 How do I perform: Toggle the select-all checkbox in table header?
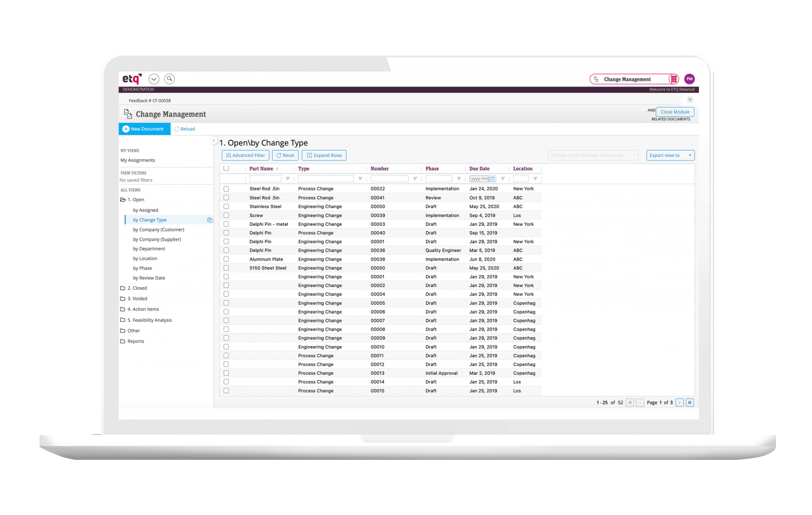[x=226, y=168]
